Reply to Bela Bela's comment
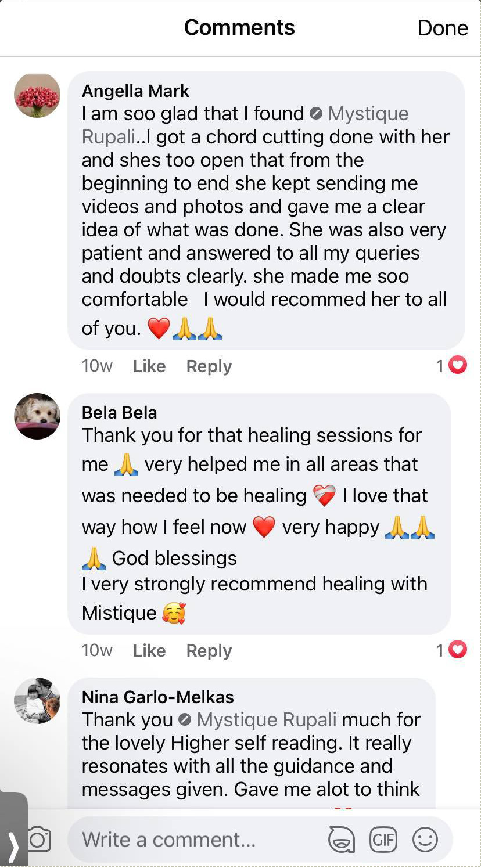This screenshot has width=481, height=868. click(209, 651)
